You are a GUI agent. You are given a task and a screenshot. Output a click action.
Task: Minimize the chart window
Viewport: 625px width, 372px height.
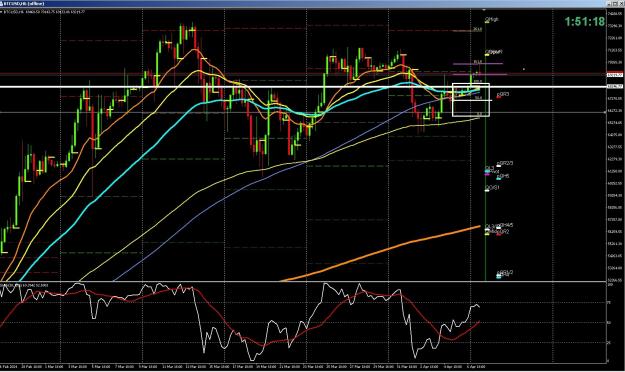(x=609, y=4)
